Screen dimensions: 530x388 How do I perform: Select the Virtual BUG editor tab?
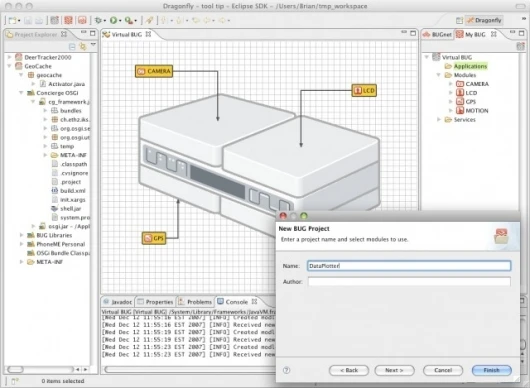[x=127, y=34]
